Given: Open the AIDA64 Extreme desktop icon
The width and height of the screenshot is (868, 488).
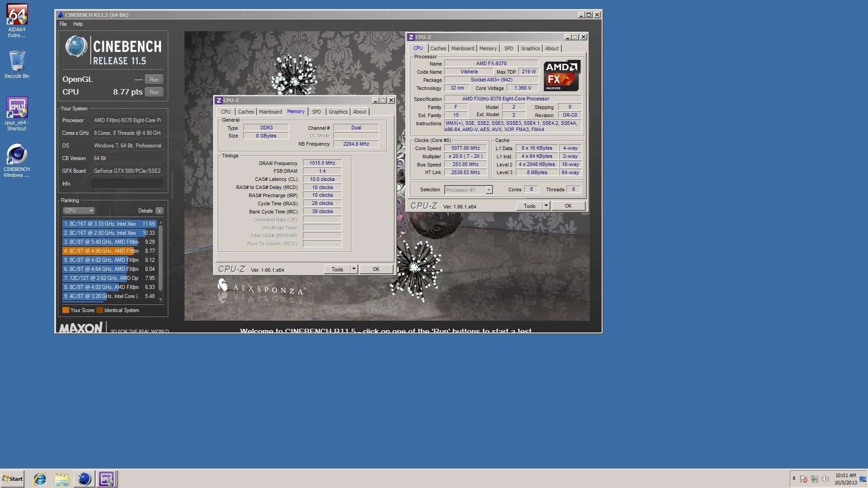Looking at the screenshot, I should pyautogui.click(x=17, y=21).
